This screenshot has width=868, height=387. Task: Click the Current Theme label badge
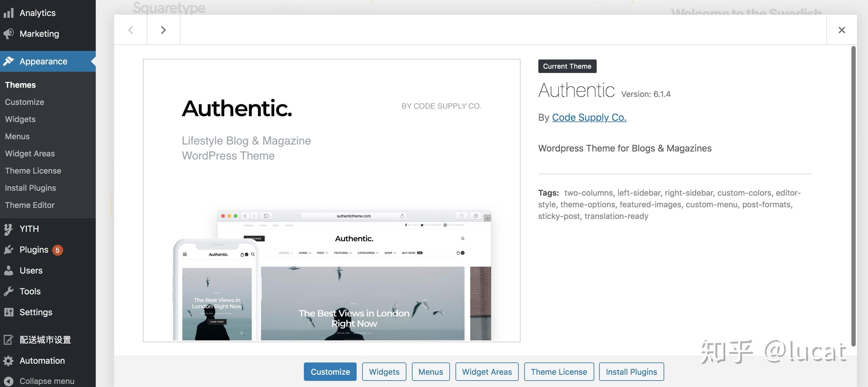click(x=568, y=66)
